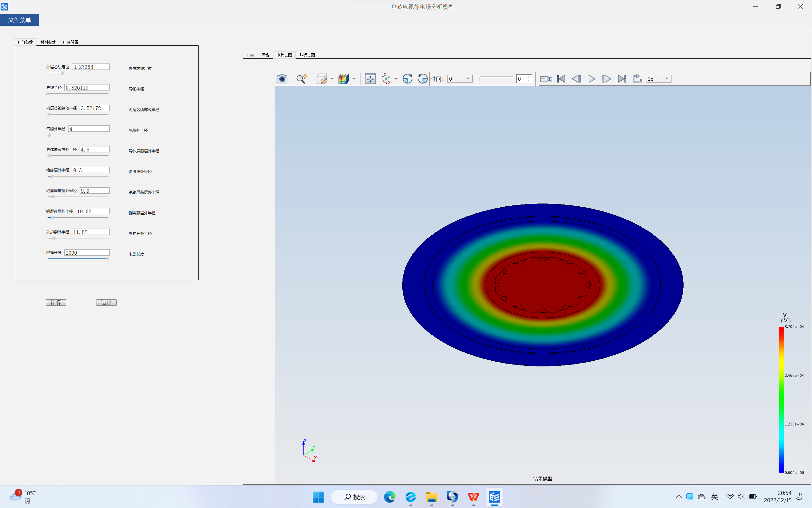Click the taskbar volume speaker icon

click(741, 497)
